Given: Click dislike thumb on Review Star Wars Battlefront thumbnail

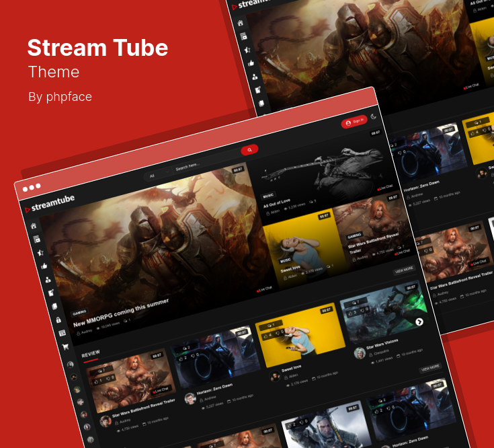Looking at the screenshot, I should [x=108, y=378].
